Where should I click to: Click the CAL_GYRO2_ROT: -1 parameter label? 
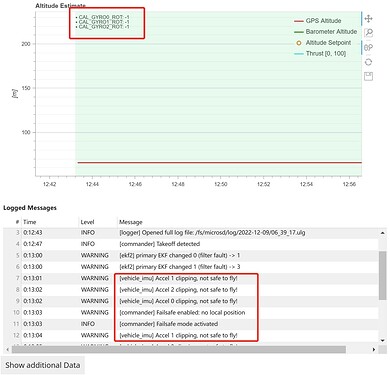(104, 27)
